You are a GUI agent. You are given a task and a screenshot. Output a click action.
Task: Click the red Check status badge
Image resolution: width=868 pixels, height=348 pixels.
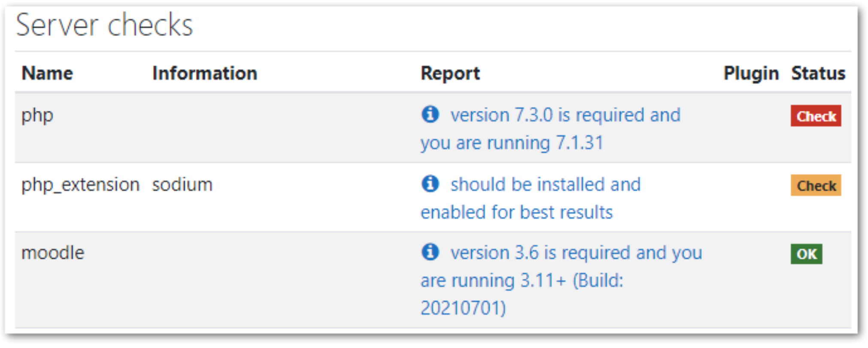point(816,116)
